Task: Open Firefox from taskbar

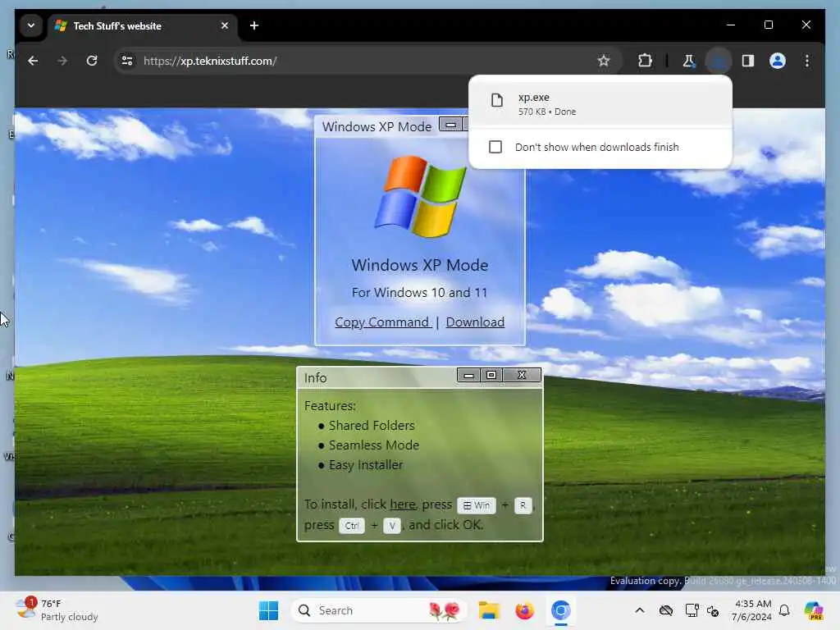Action: (x=524, y=610)
